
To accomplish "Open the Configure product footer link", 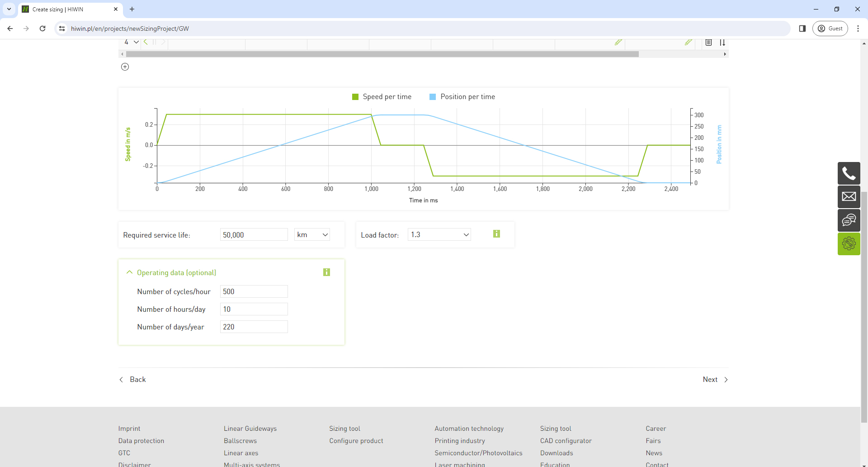I will [356, 441].
